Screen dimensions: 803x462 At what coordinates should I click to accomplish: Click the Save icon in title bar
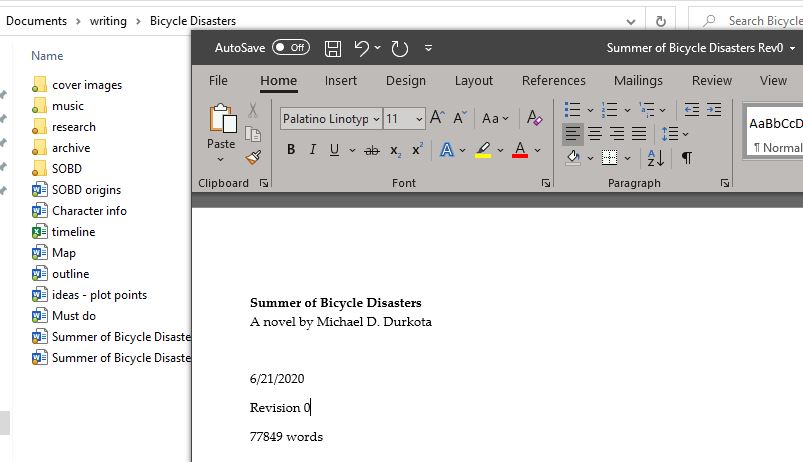(x=333, y=48)
